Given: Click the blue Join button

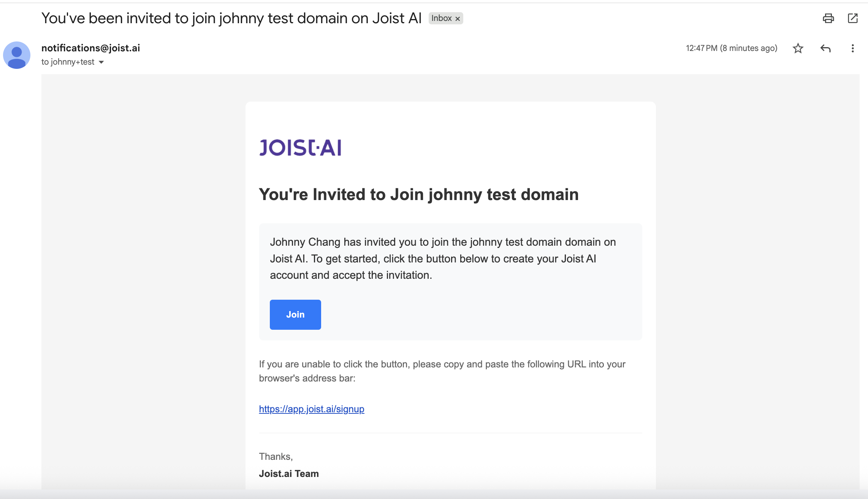Looking at the screenshot, I should (295, 315).
